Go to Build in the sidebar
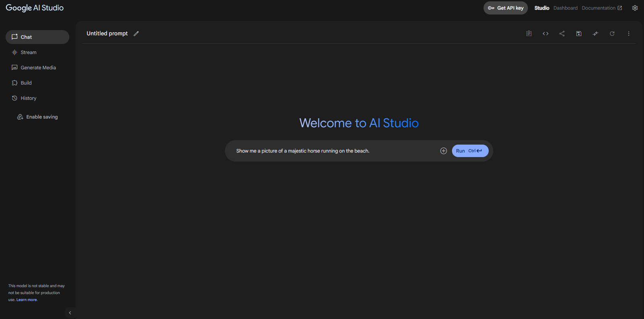 (x=26, y=83)
